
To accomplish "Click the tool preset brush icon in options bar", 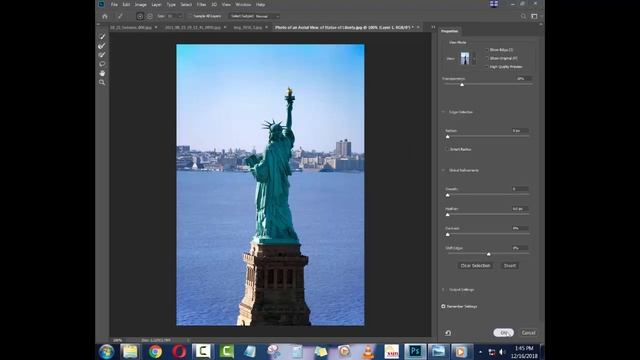I will pos(120,16).
